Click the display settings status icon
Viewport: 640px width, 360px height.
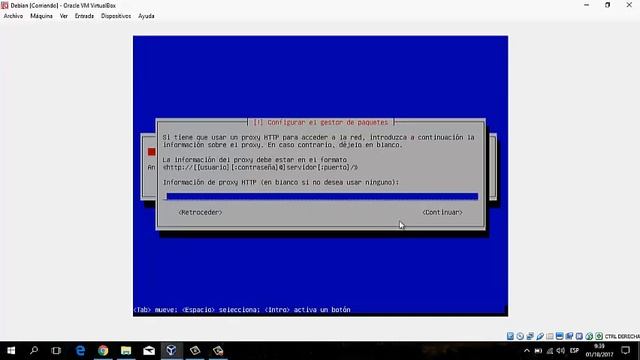(560, 336)
